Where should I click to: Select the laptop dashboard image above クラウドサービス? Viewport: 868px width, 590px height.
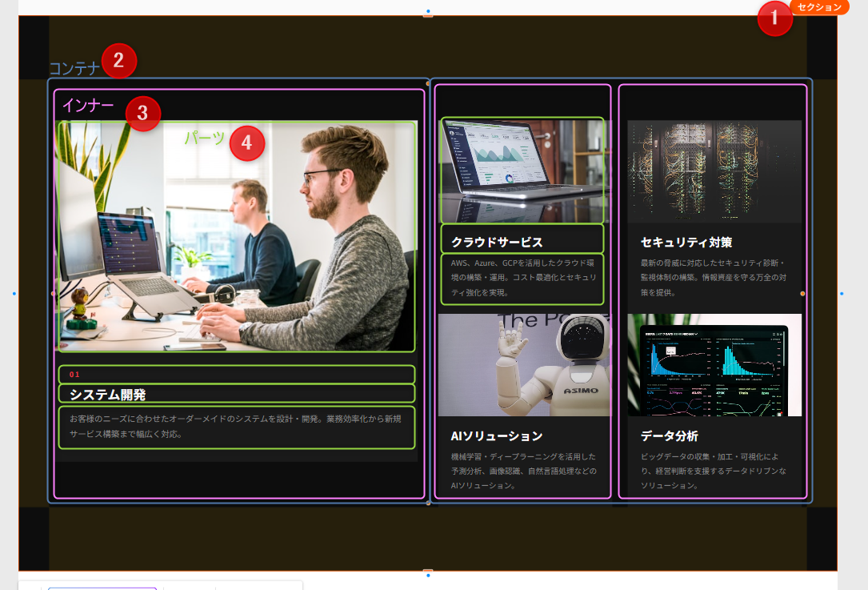point(522,171)
